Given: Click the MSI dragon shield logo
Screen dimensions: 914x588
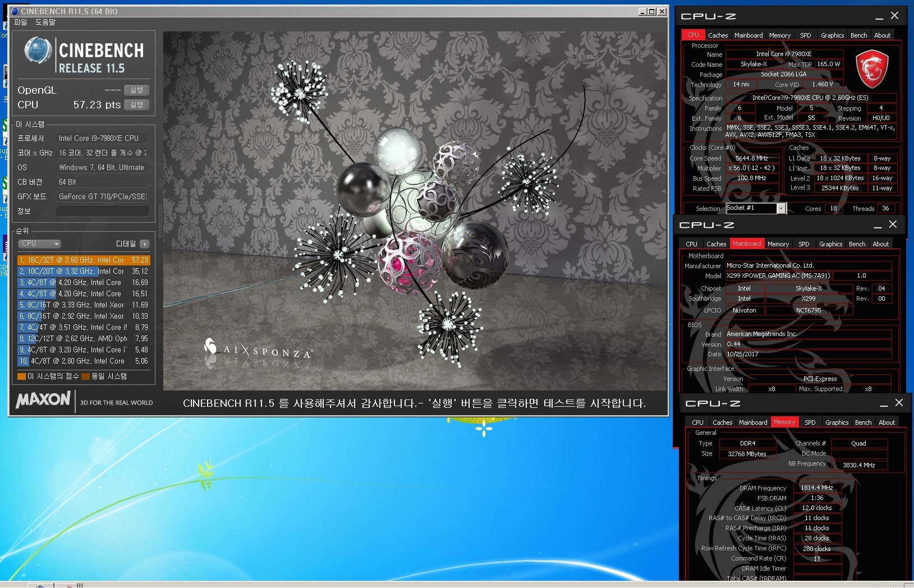Looking at the screenshot, I should point(871,69).
